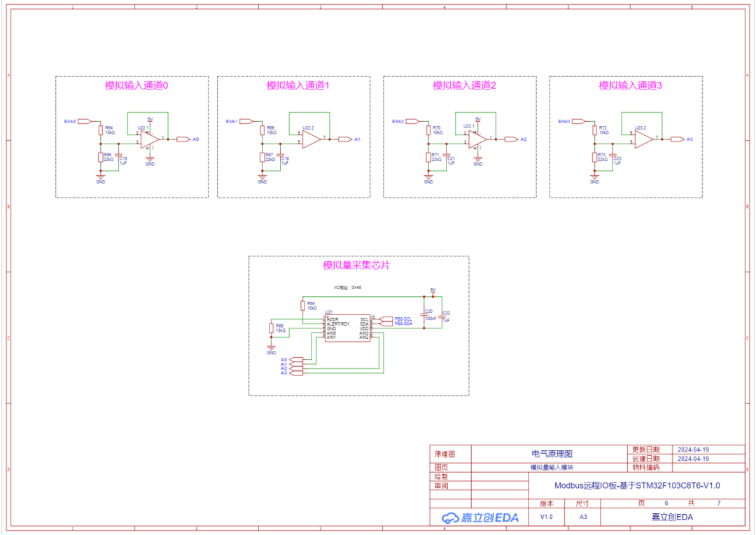Screen dimensions: 756x535
Task: Select the AI0 input port near the ADC
Action: click(x=296, y=360)
